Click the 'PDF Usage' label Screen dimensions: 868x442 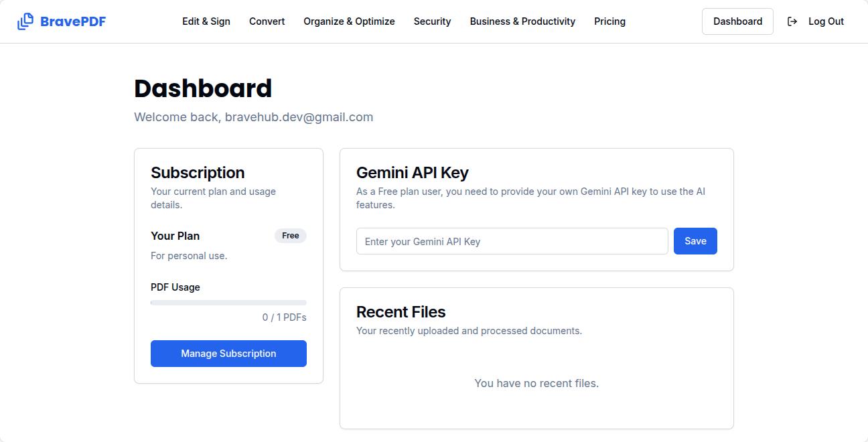click(175, 287)
